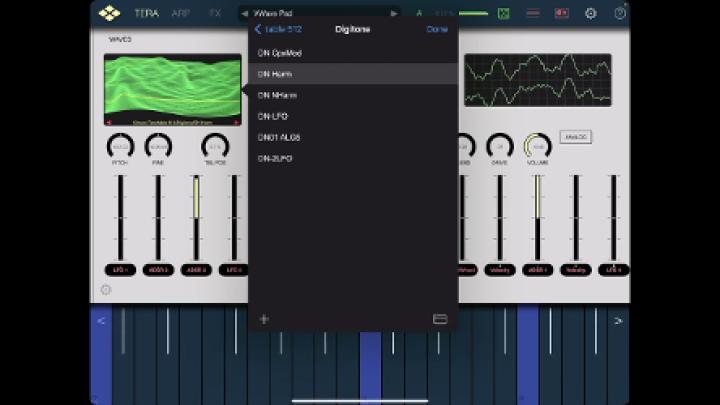Tap the diamond app logo icon

coord(109,13)
